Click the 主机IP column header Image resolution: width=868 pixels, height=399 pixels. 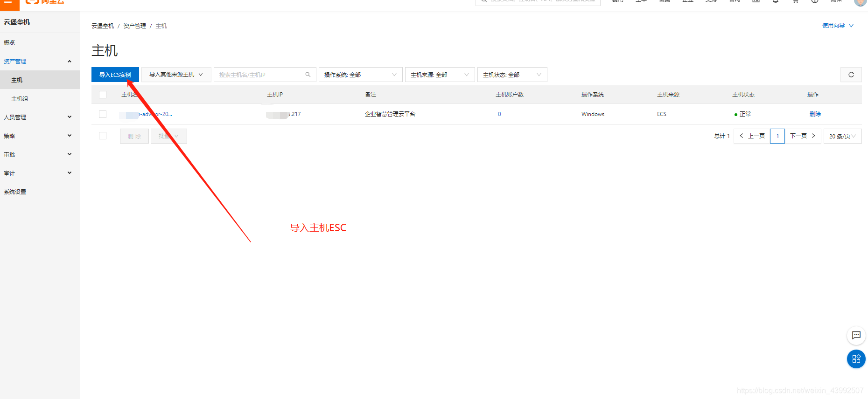pos(275,95)
